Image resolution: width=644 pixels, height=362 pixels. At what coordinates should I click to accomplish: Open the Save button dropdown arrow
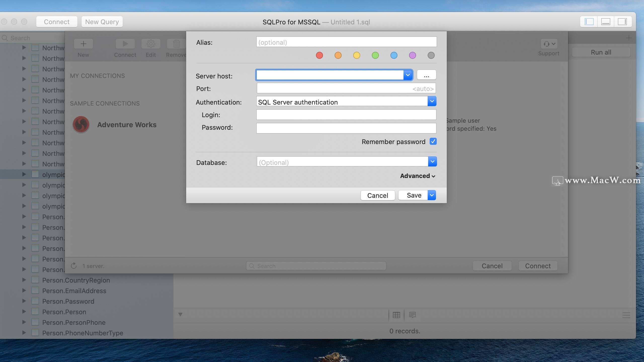pyautogui.click(x=432, y=195)
